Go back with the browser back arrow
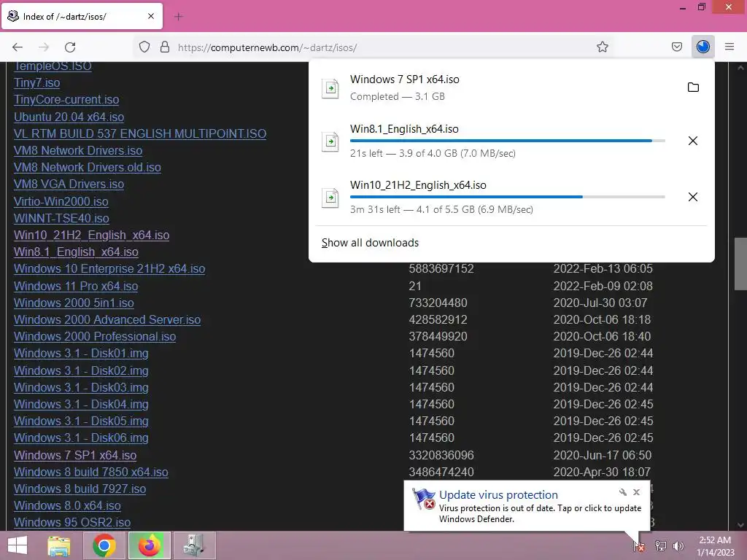Image resolution: width=747 pixels, height=560 pixels. (x=18, y=47)
